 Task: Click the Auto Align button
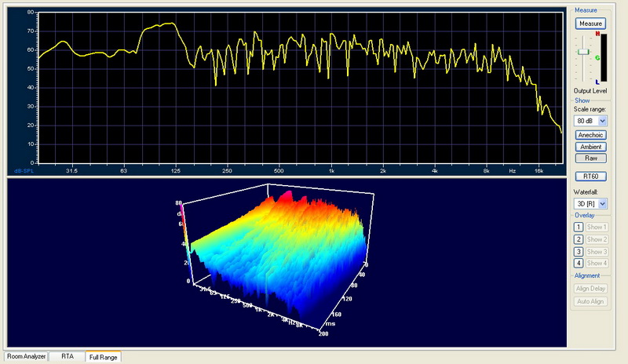pyautogui.click(x=590, y=301)
